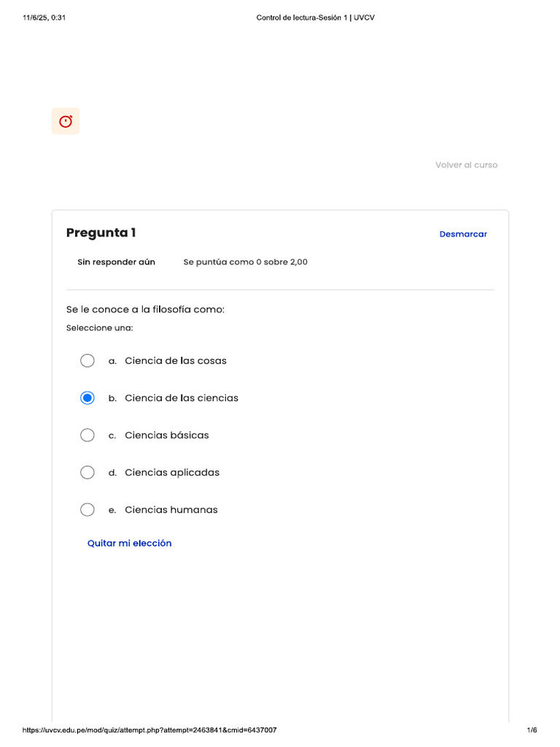This screenshot has width=560, height=747.
Task: Select option a. Ciencia de las cosas
Action: pyautogui.click(x=87, y=360)
